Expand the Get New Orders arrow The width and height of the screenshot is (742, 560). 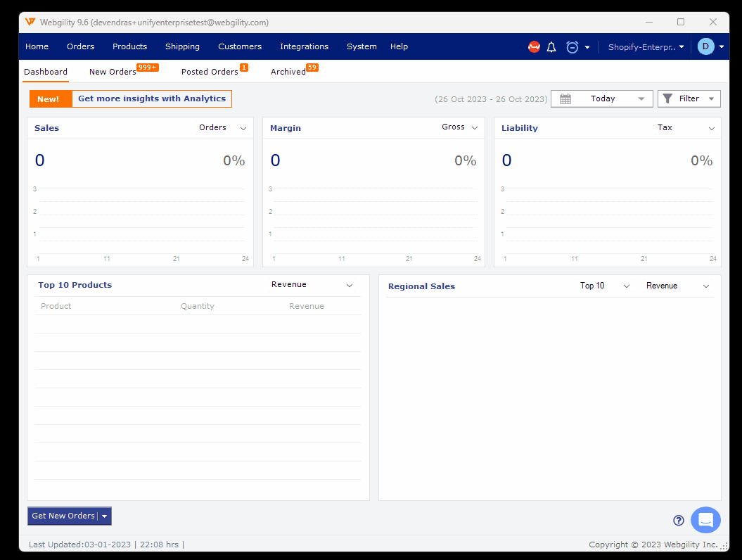point(105,516)
